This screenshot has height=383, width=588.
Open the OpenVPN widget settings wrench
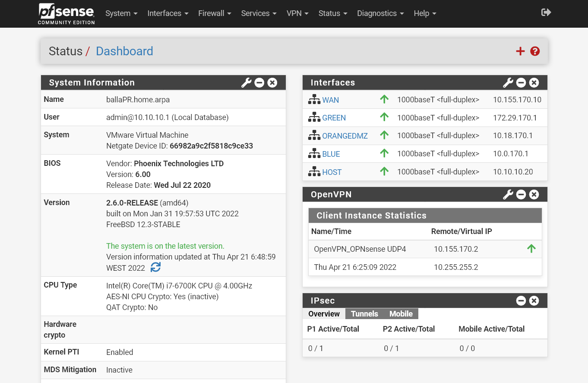(x=507, y=194)
